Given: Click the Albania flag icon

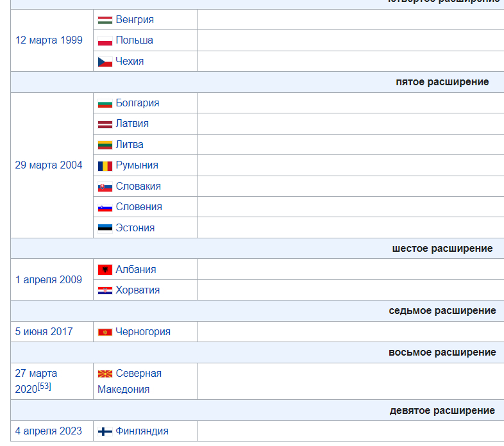Looking at the screenshot, I should [x=105, y=270].
